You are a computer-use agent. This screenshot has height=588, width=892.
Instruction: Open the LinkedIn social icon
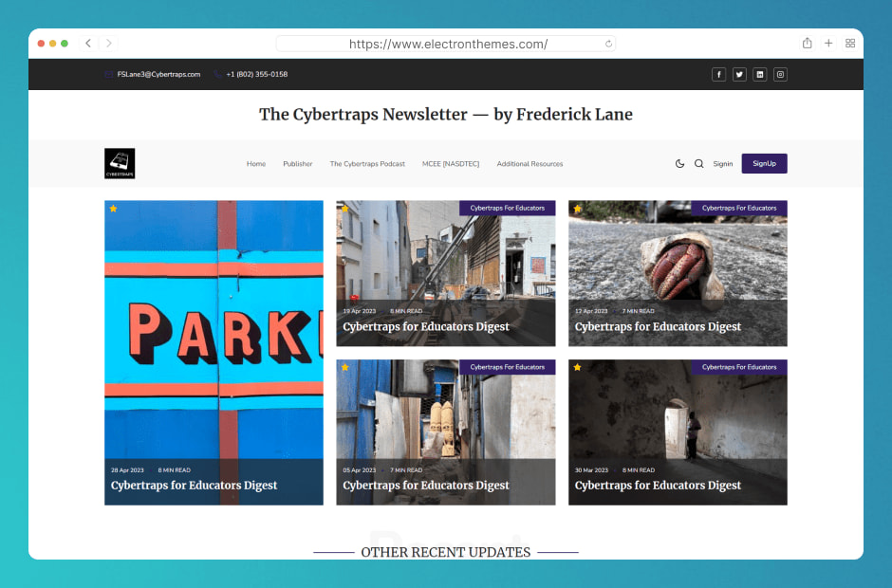(x=759, y=75)
